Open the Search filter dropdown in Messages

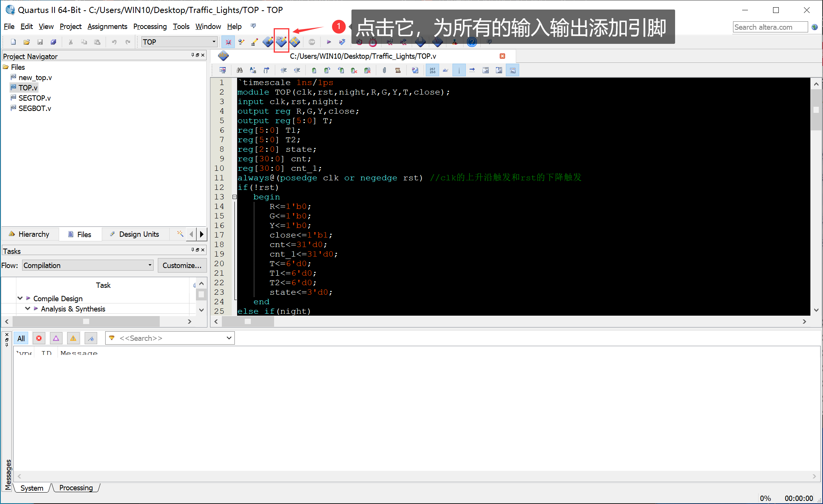[x=229, y=338]
